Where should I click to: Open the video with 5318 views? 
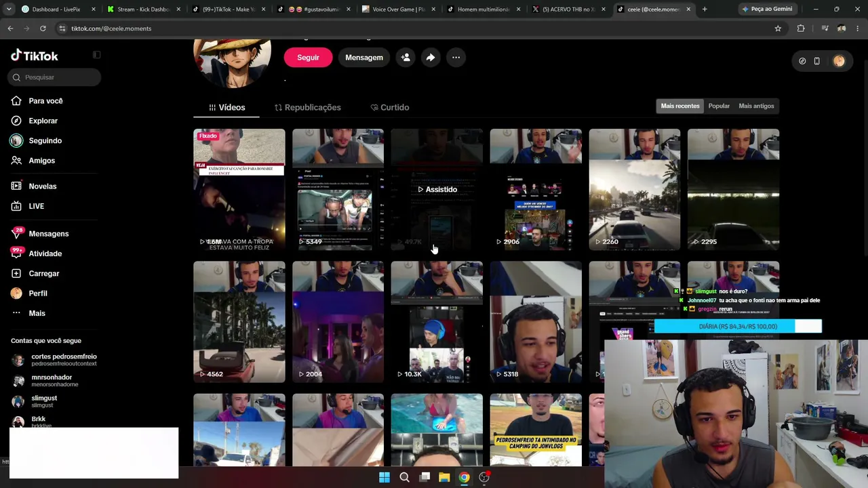click(x=536, y=322)
